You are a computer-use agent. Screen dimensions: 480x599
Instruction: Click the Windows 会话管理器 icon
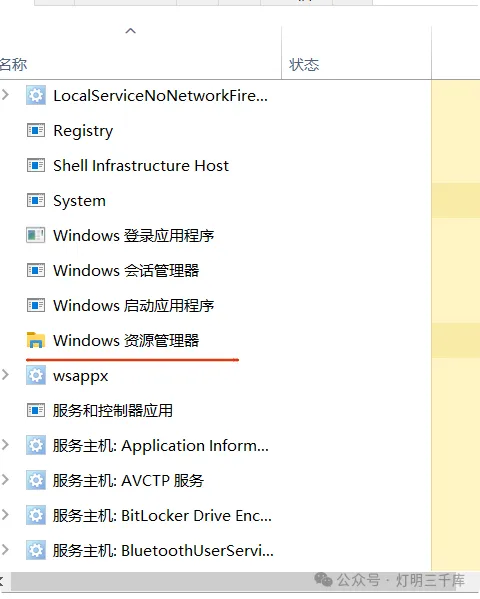36,270
